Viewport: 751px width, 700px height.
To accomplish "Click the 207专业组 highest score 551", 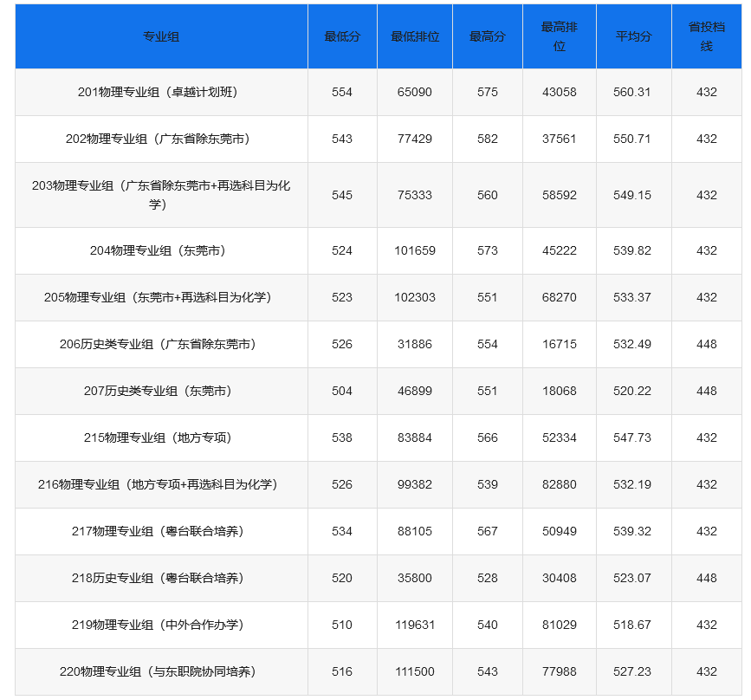I will pyautogui.click(x=488, y=391).
